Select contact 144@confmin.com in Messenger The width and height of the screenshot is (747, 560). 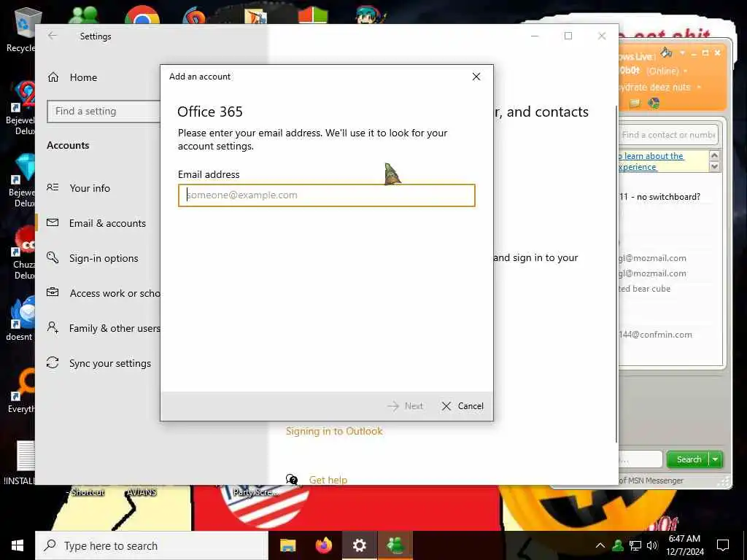tap(656, 334)
